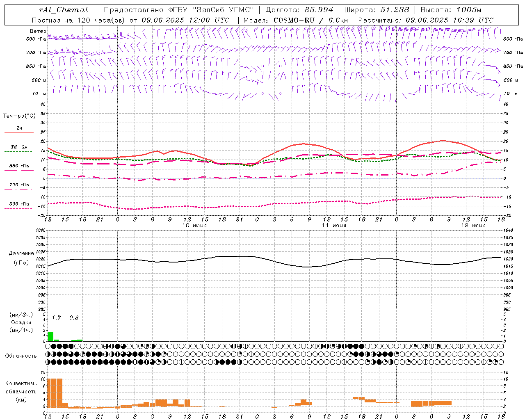Click the 850 гПа label right of wind barbs
The width and height of the screenshot is (525, 420).
pos(513,66)
